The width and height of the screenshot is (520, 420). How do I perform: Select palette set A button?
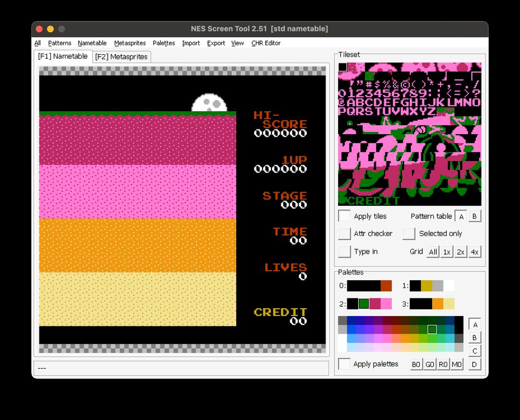click(475, 324)
